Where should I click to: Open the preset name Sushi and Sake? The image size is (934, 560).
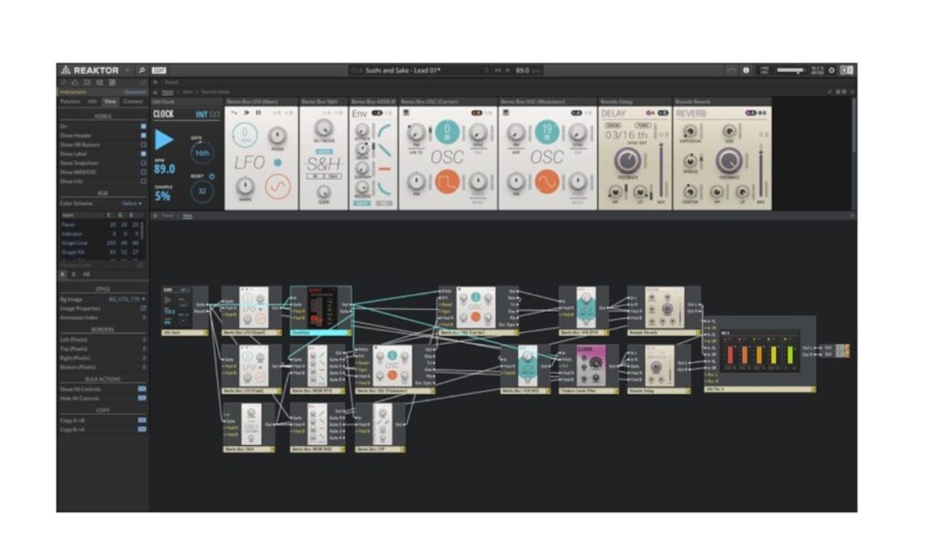402,70
